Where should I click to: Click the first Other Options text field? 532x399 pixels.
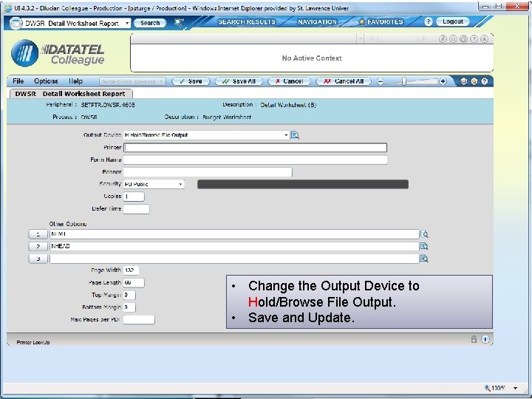point(234,234)
